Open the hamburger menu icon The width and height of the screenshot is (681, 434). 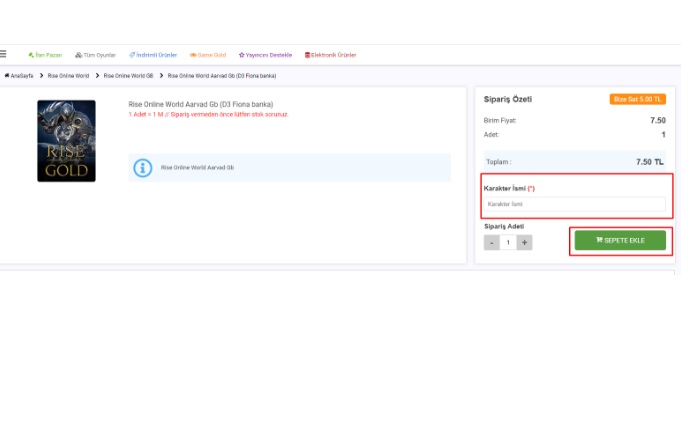(4, 54)
